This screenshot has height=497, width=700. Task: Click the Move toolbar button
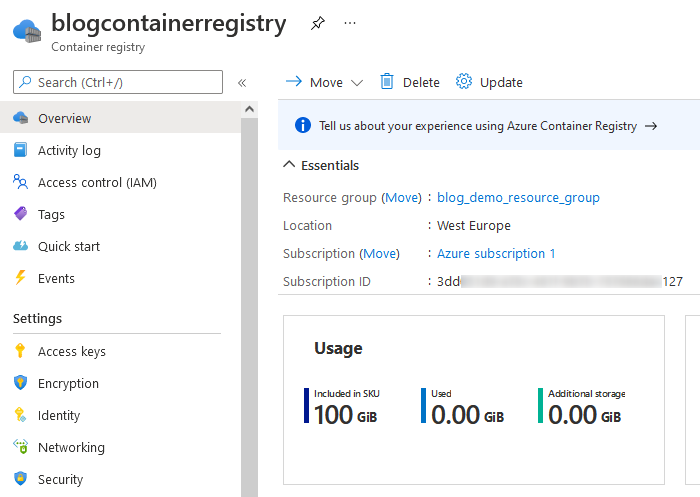324,82
